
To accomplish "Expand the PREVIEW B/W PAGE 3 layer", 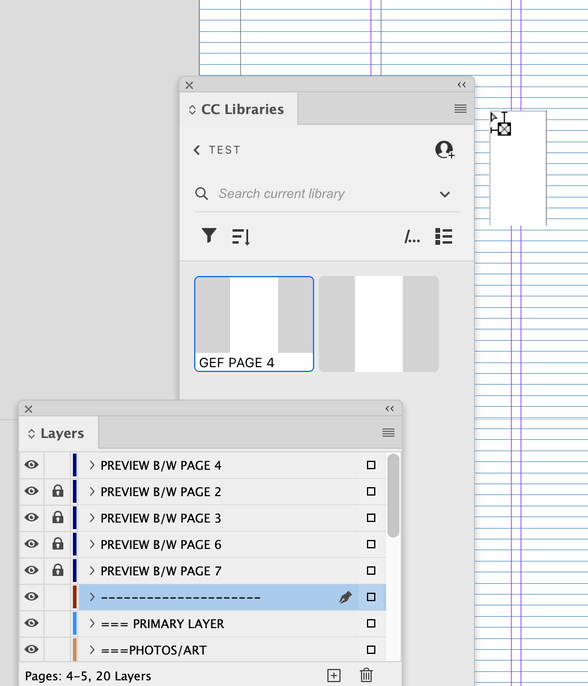I will 92,518.
